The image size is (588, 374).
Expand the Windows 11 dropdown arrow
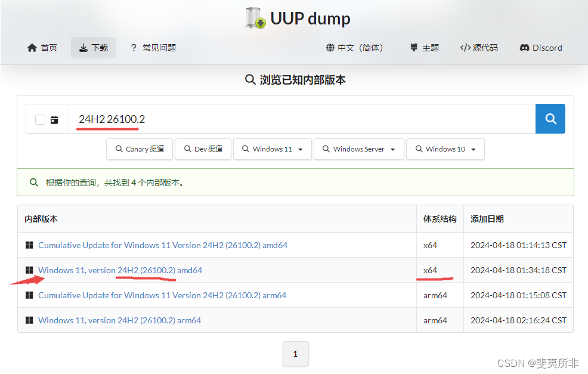301,149
